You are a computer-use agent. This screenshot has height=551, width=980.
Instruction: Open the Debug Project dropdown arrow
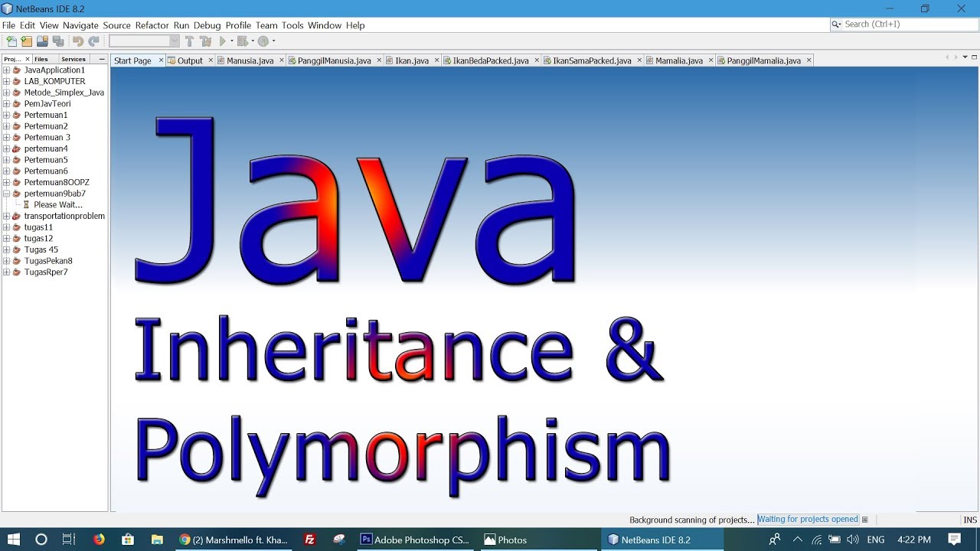[252, 41]
